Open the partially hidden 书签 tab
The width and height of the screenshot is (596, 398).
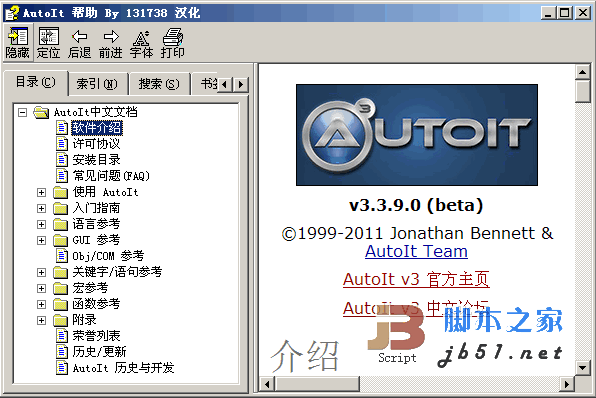[x=205, y=84]
